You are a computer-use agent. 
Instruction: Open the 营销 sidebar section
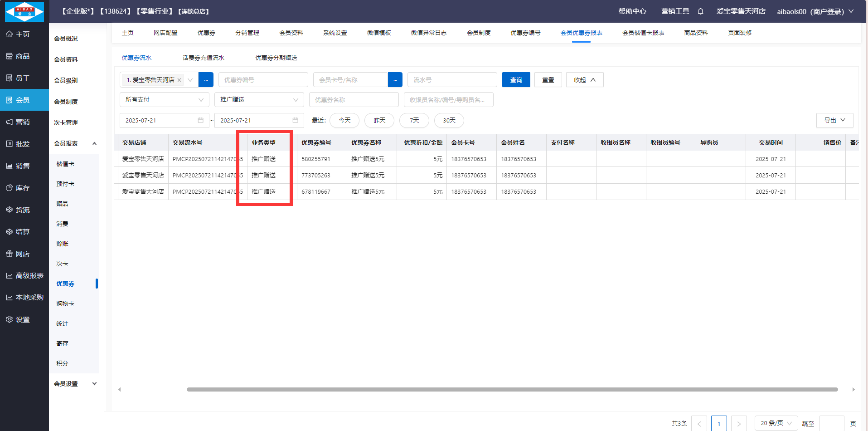pyautogui.click(x=23, y=122)
